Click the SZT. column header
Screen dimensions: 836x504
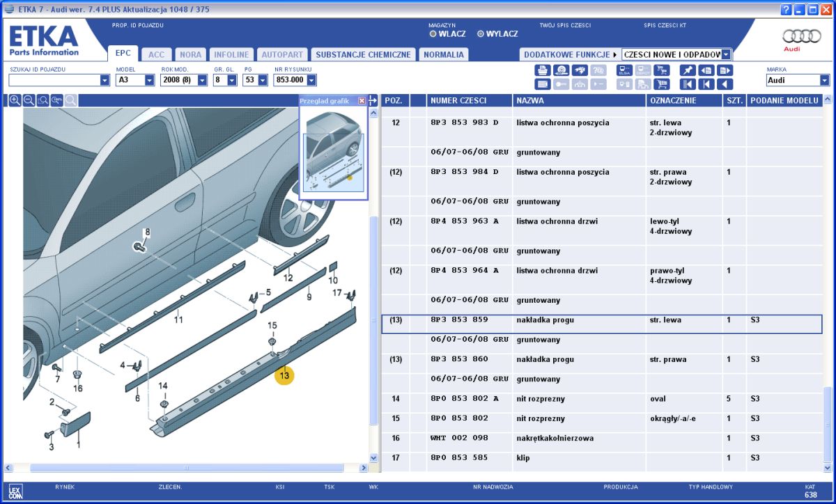734,100
